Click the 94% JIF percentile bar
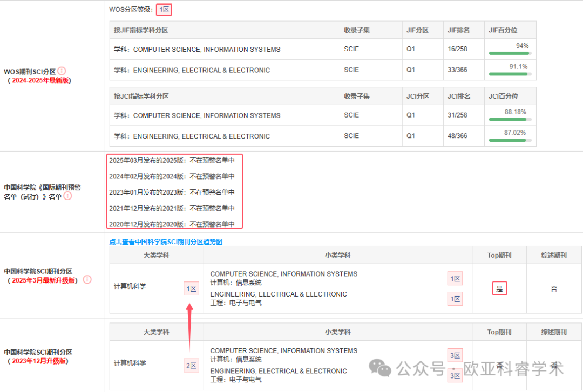 [510, 53]
